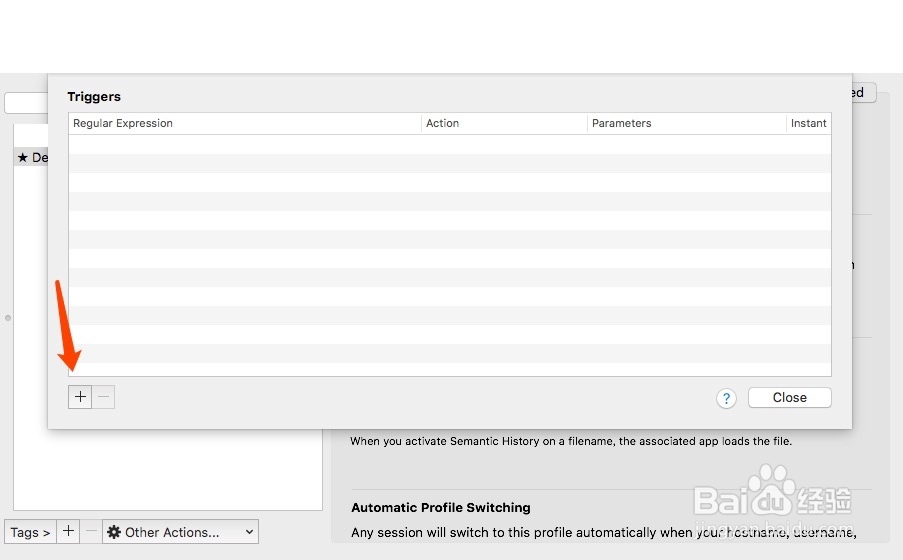Click the split-view divider handle at left edge
The image size is (903, 560).
[x=8, y=318]
